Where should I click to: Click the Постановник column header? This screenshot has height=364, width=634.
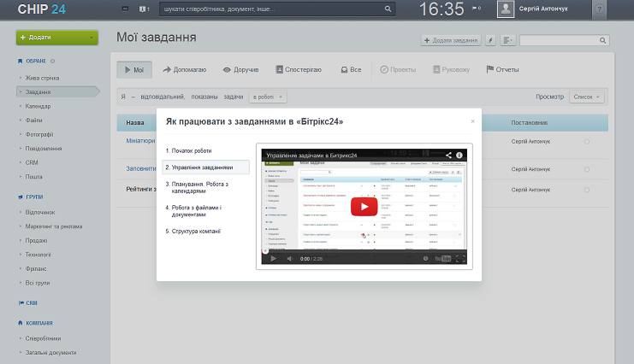tap(530, 123)
